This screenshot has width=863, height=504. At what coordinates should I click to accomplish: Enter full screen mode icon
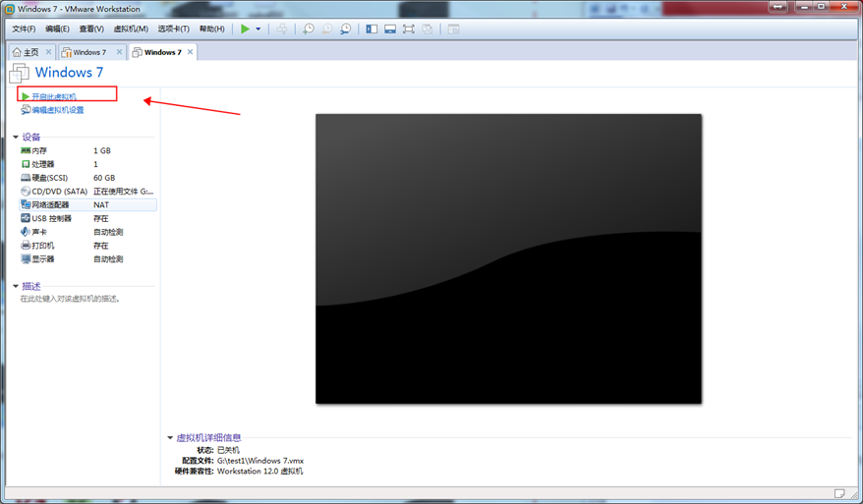pos(408,29)
